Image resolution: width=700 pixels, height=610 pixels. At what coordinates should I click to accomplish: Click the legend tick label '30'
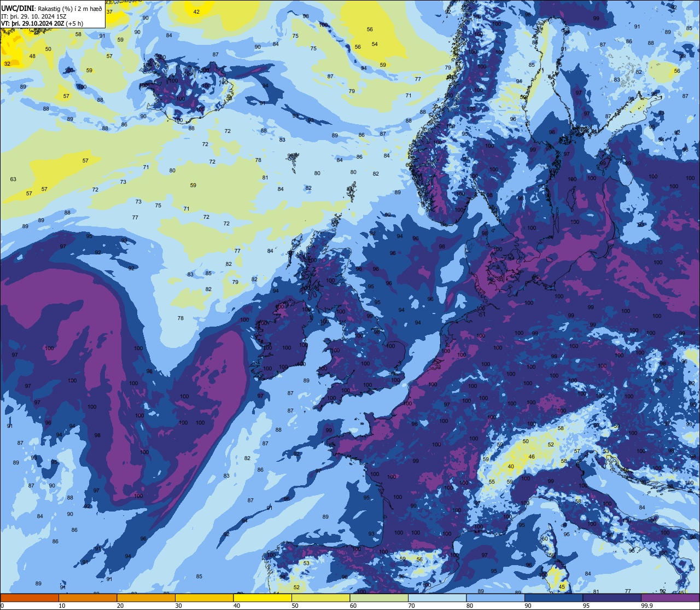click(x=178, y=606)
